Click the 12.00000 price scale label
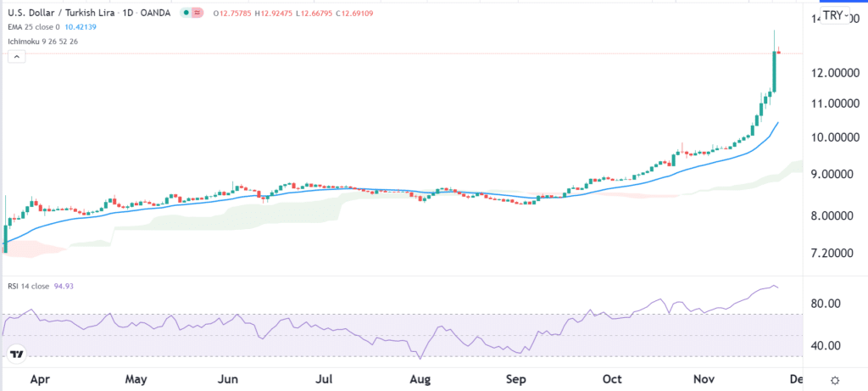Screen dimensions: 868x391 (831, 73)
